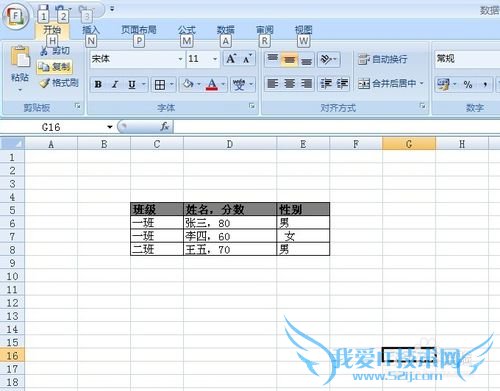Open font dialog launcher

pos(252,106)
